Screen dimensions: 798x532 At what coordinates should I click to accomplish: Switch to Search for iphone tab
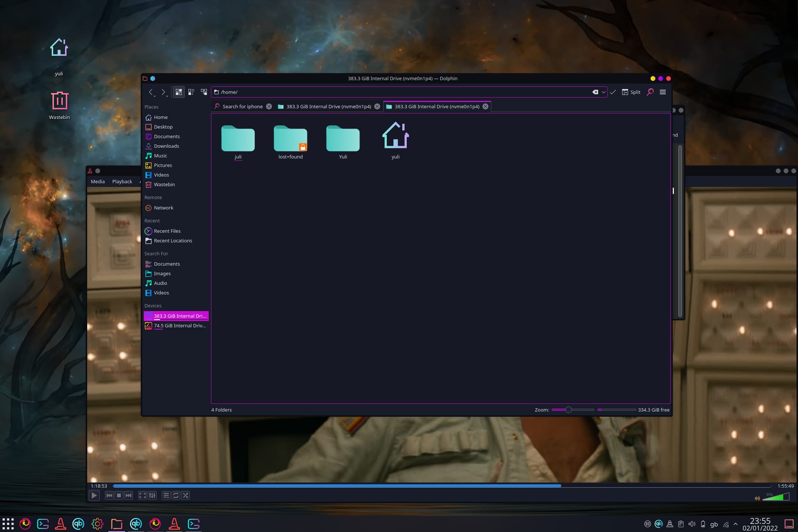point(242,106)
